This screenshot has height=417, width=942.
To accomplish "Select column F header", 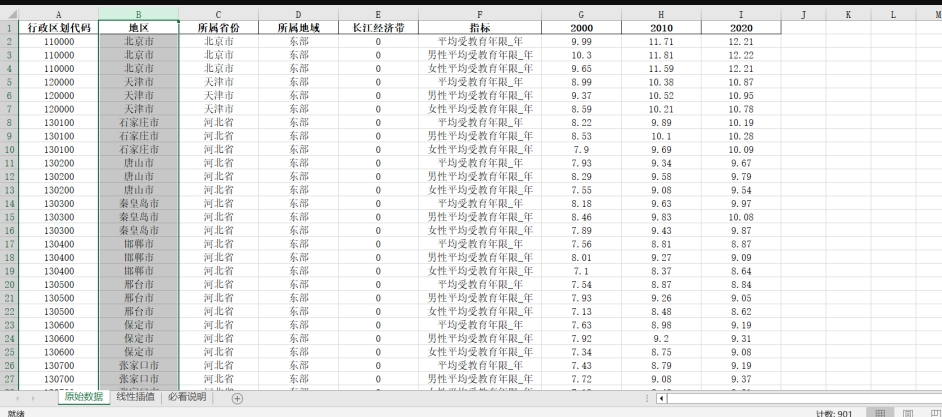I will 479,14.
